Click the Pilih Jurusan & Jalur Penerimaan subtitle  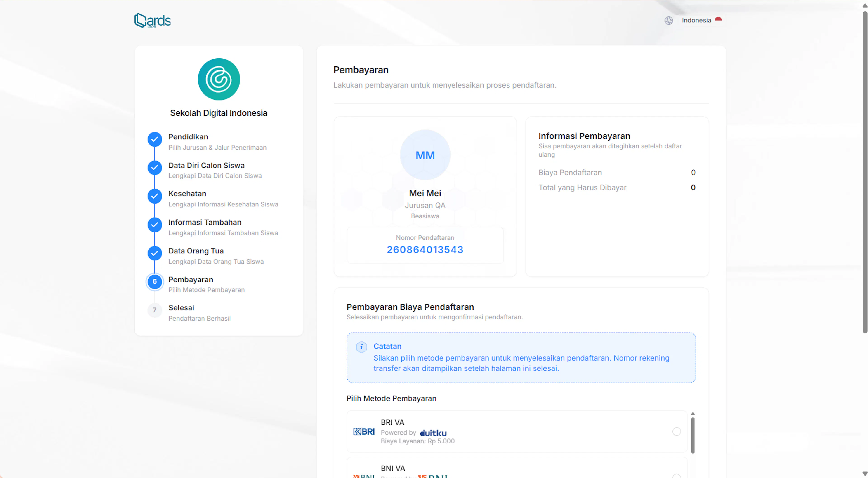tap(217, 148)
